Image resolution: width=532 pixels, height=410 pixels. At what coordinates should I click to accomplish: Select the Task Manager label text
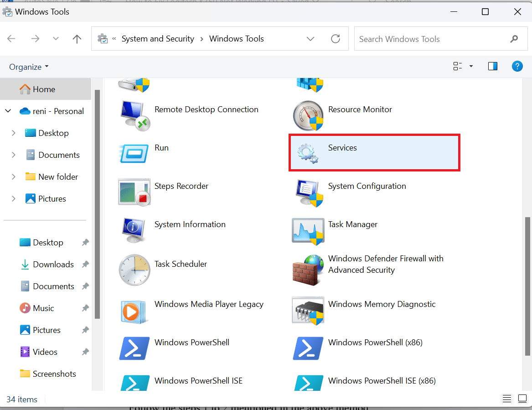pos(352,224)
